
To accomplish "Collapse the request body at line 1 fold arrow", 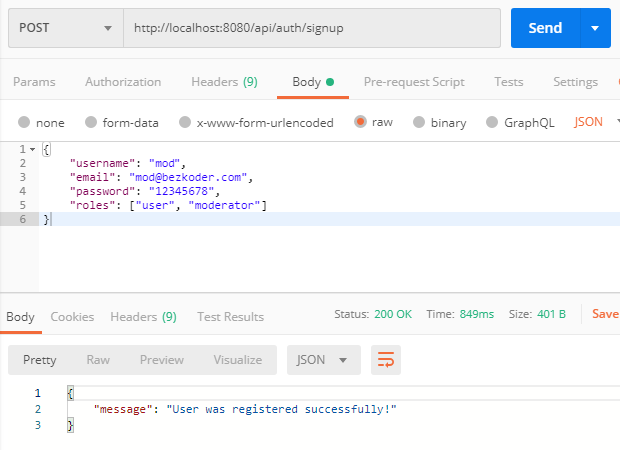I will point(32,149).
